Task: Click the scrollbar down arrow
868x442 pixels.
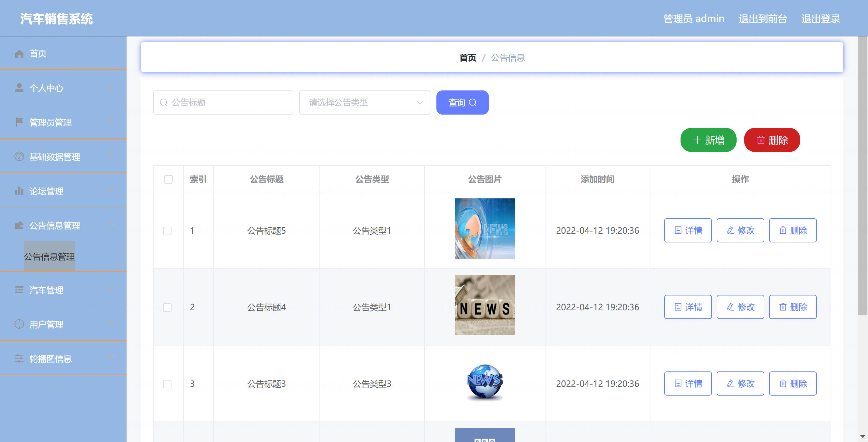Action: (x=863, y=437)
